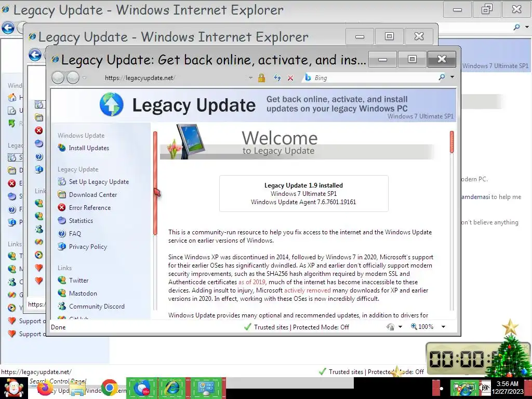
Task: Click 'Windows Update Agent 7.6.7601.19161' text
Action: [303, 202]
